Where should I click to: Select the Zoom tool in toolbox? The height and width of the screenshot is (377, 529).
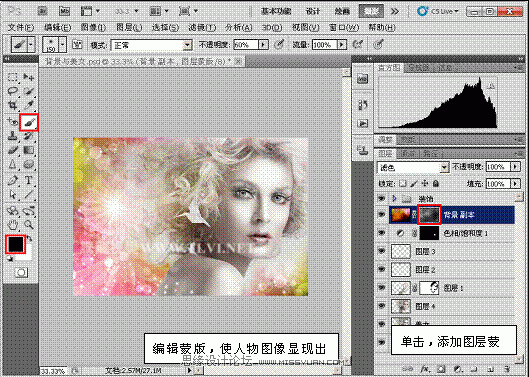coord(28,224)
